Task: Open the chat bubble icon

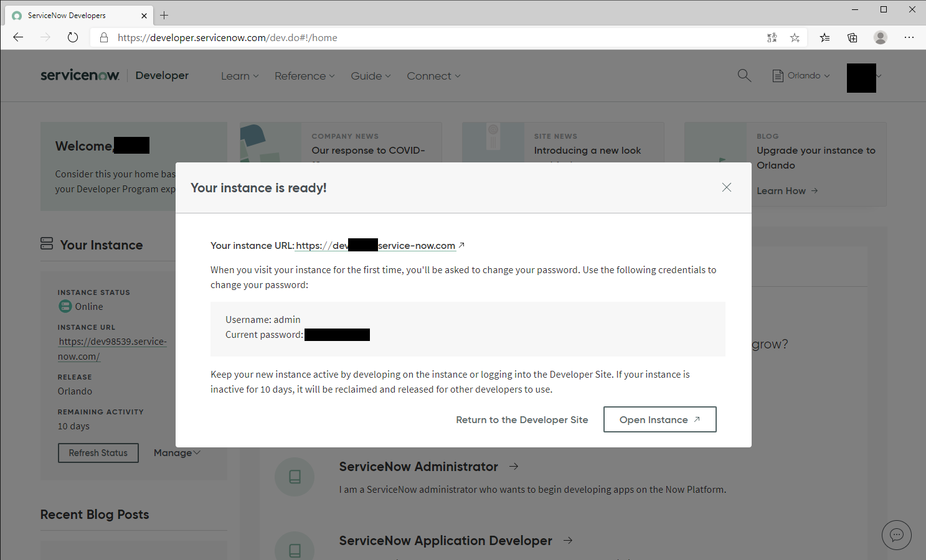Action: pos(897,535)
